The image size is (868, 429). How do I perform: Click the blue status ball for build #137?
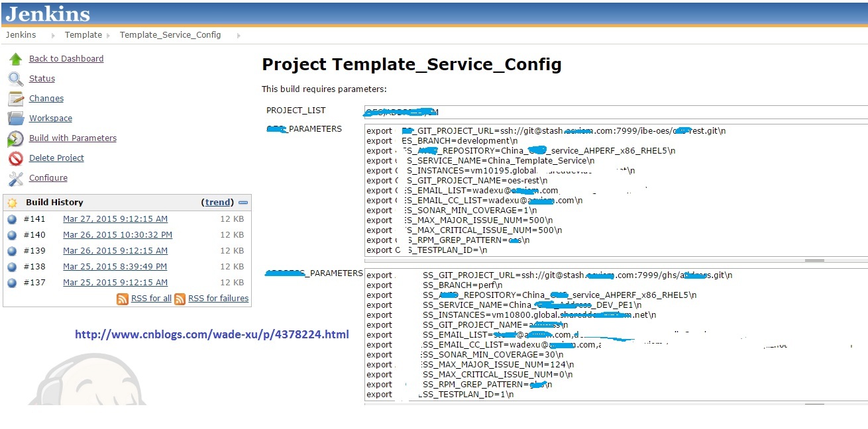click(12, 283)
